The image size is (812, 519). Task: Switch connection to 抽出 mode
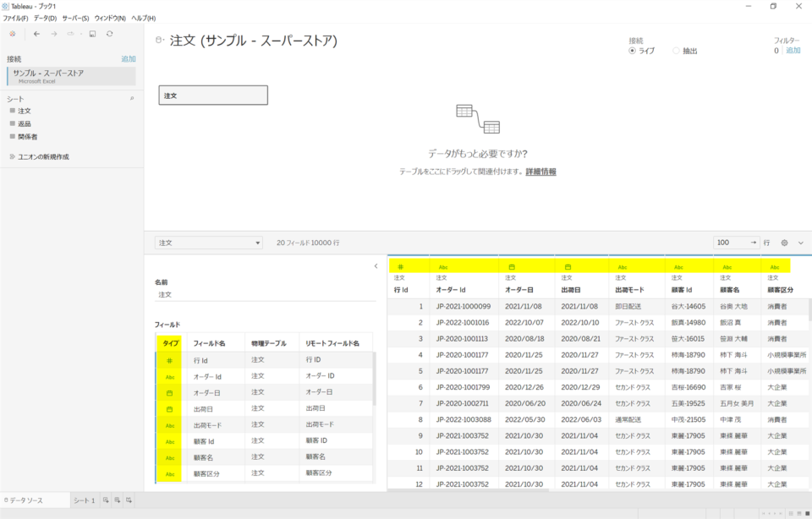click(x=675, y=50)
